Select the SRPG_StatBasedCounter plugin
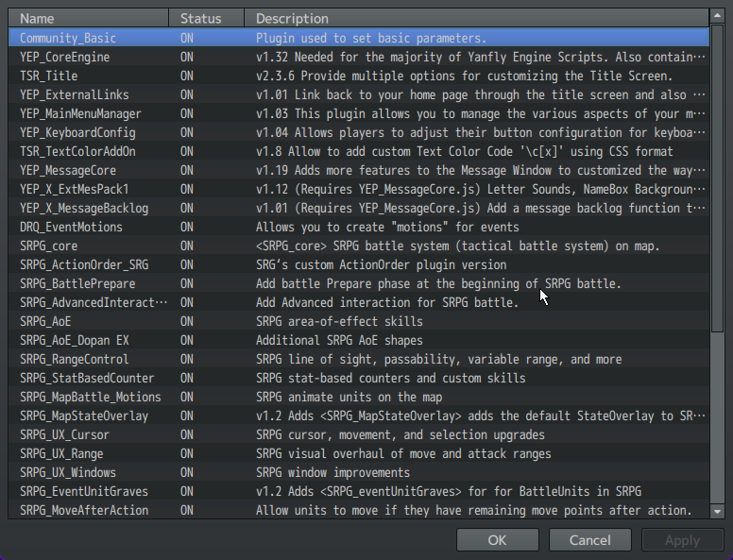Screen dimensions: 733x560 coord(359,378)
